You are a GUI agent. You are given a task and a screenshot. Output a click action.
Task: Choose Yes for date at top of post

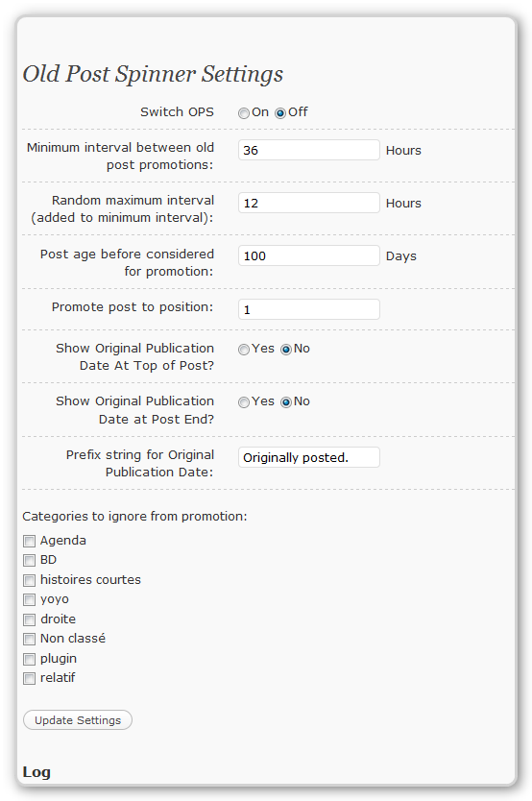tap(244, 350)
